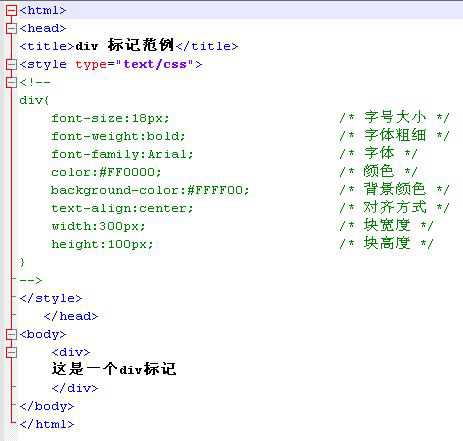Click the 'font-weight:bold;' declaration
This screenshot has width=463, height=441.
click(118, 136)
